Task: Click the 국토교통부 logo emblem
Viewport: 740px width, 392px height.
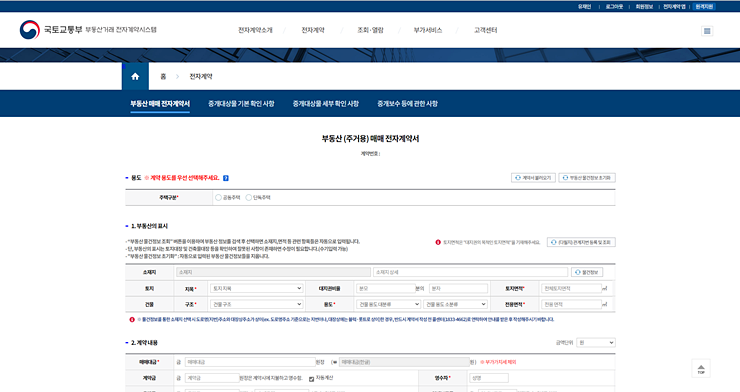Action: (x=29, y=30)
